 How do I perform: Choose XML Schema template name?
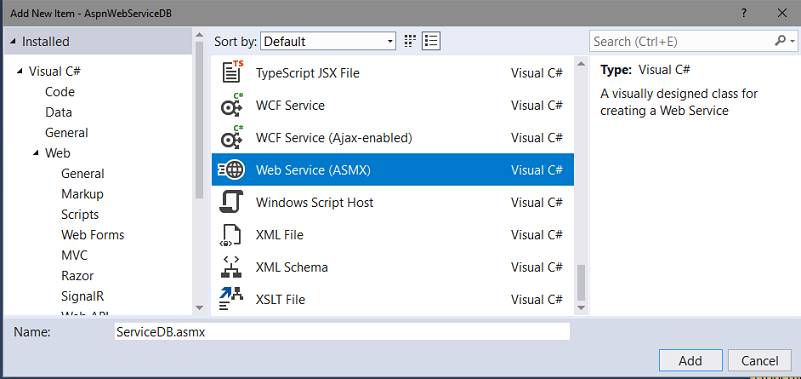tap(292, 267)
